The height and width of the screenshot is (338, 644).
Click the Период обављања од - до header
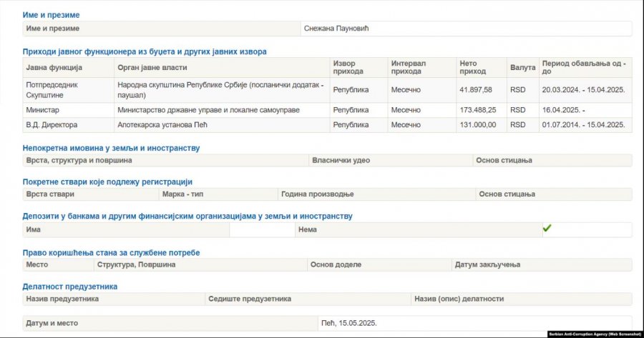pos(584,67)
